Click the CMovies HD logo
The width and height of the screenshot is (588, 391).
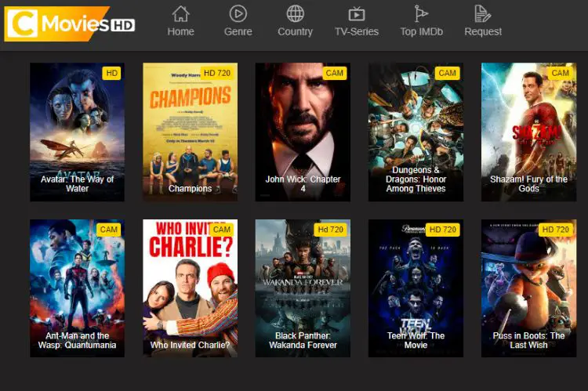tap(69, 24)
